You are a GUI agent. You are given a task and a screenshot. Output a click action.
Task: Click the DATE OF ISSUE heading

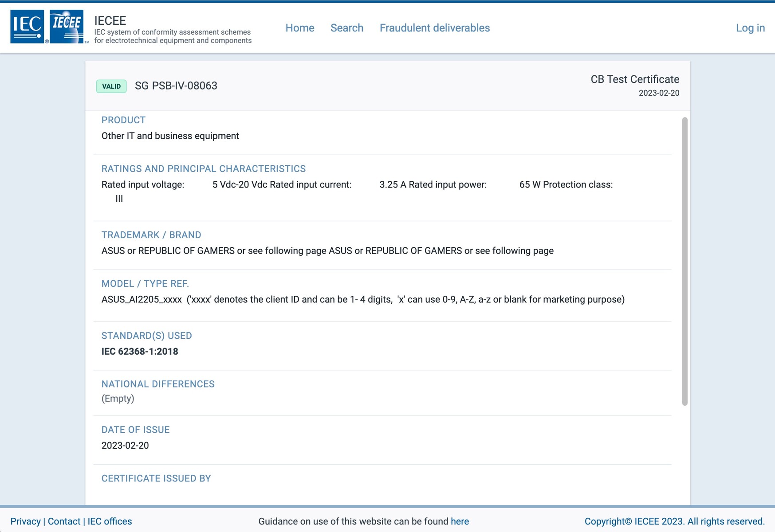coord(136,430)
